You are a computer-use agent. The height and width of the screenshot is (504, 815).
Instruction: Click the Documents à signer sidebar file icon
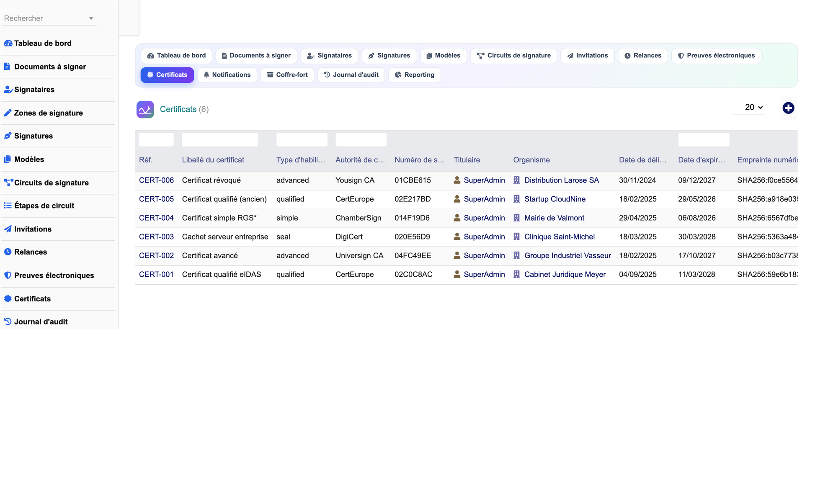click(7, 67)
